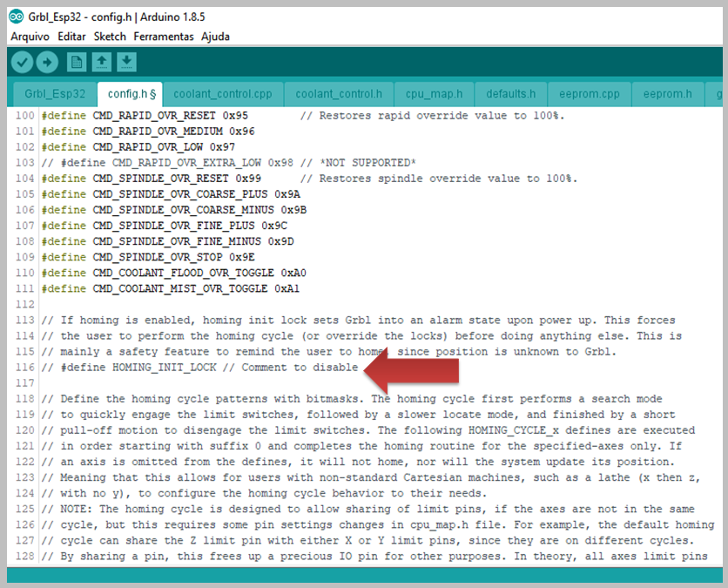This screenshot has width=728, height=588.
Task: Click CMD_RAPID_OVR_MEDIUM on line 101
Action: [158, 132]
